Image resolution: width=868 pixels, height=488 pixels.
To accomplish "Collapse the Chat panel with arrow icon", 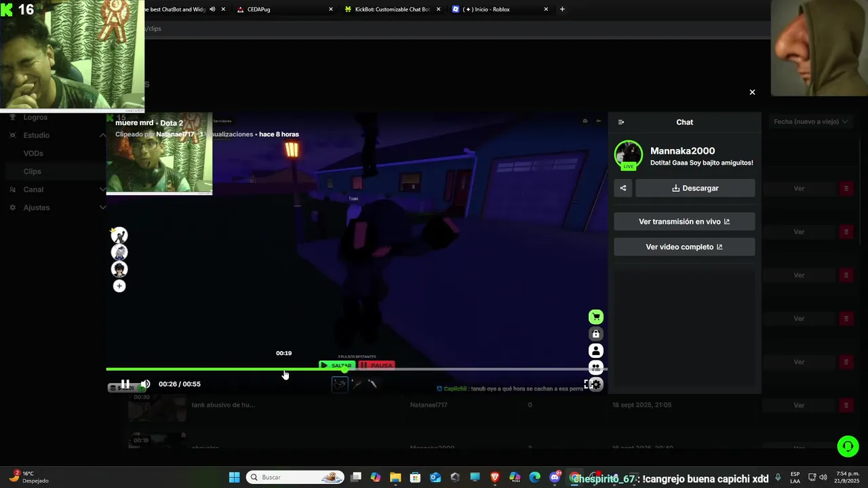I will coord(621,122).
